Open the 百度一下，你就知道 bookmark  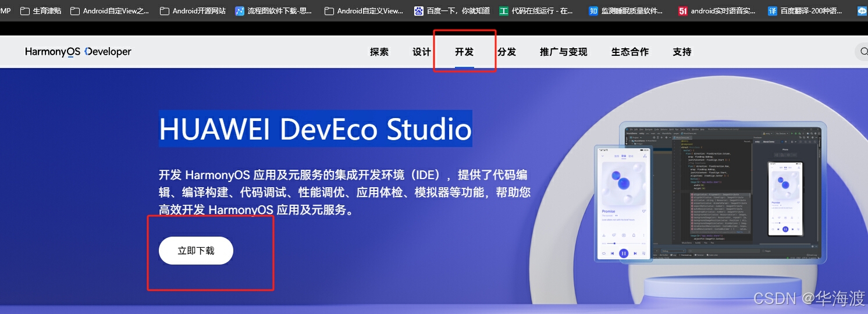452,10
